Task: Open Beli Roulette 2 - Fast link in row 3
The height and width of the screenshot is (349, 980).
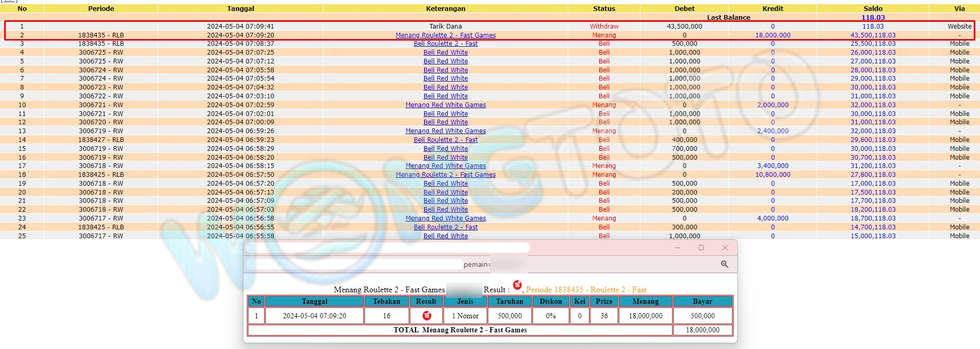Action: pyautogui.click(x=446, y=44)
